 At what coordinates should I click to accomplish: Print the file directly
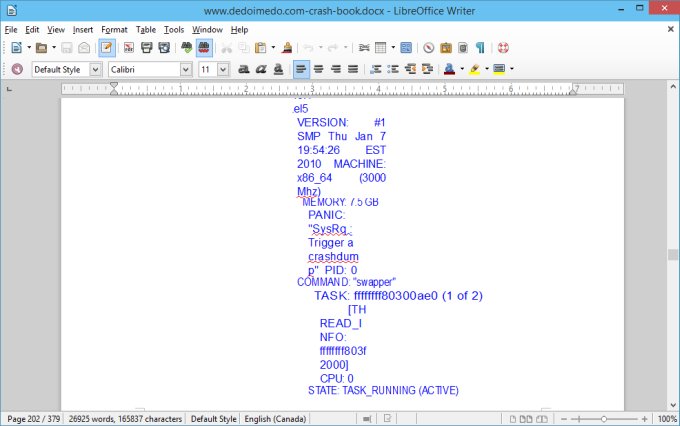[x=147, y=48]
